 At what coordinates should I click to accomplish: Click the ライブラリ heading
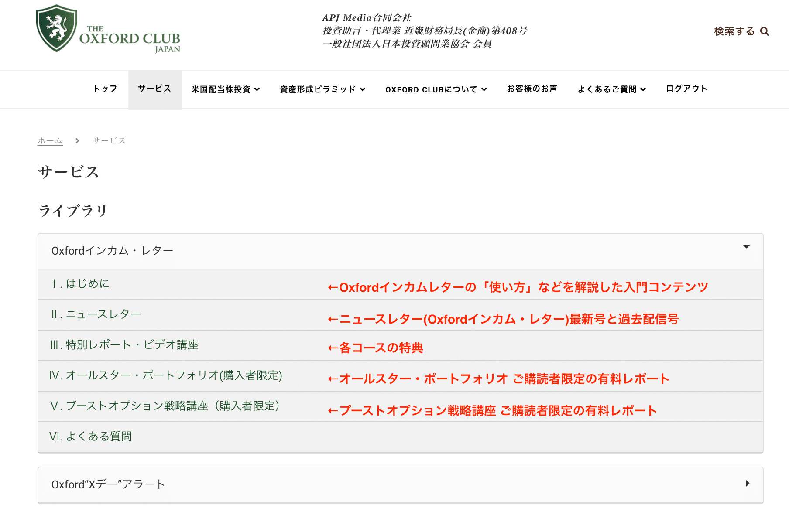click(73, 211)
